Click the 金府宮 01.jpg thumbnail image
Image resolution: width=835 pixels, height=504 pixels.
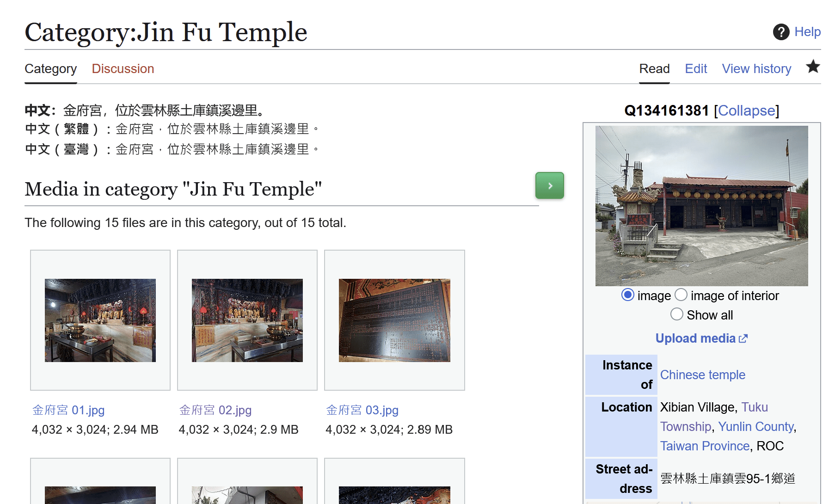(x=100, y=320)
